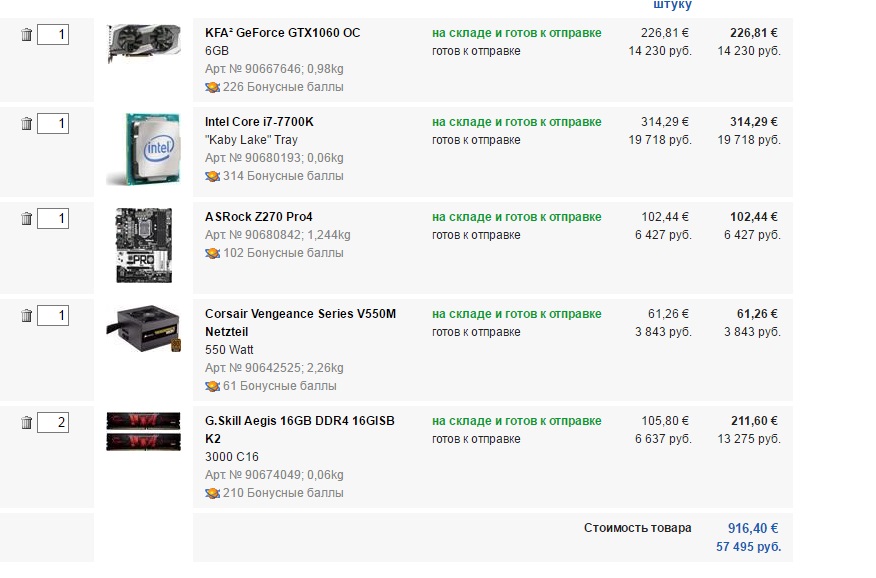Open Corsair Vengeance Series V550M Netzteil link
This screenshot has height=578, width=876.
pos(301,323)
